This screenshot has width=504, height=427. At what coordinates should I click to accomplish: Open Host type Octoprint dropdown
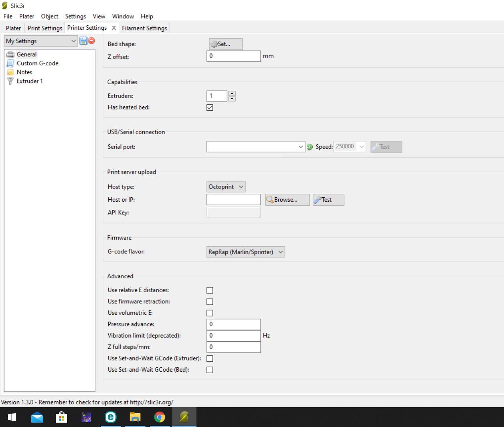[x=226, y=187]
